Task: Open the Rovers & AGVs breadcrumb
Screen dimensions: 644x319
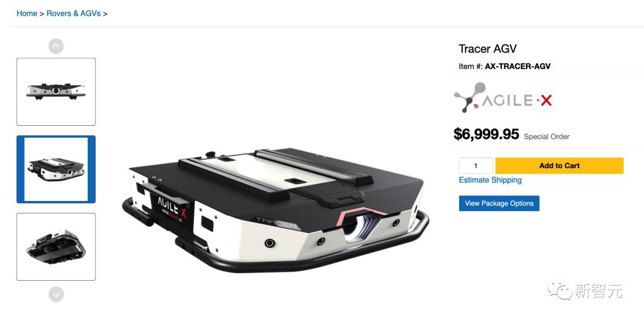Action: (x=73, y=13)
